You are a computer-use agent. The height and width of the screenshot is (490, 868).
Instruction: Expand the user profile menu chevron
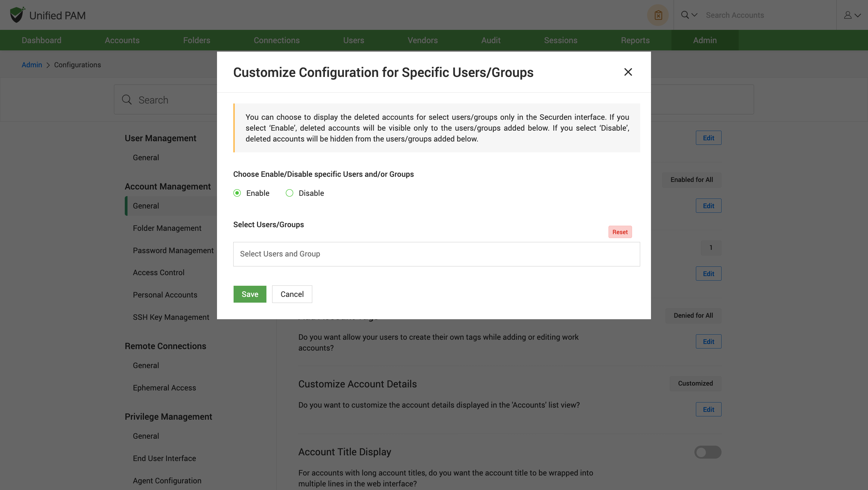tap(858, 15)
